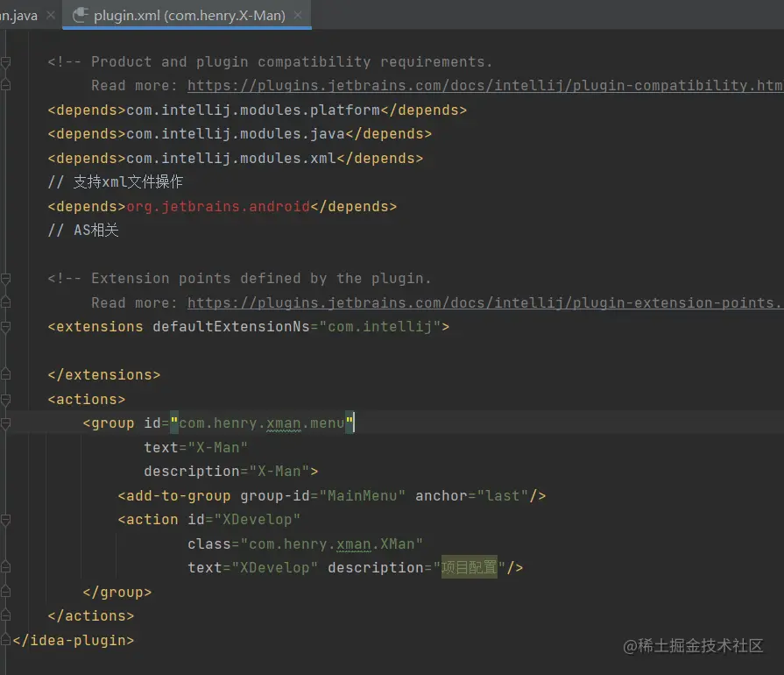Screen dimensions: 784x675
Task: Switch to the plugin.xml (com.henry.X-Man) tab
Action: (187, 15)
